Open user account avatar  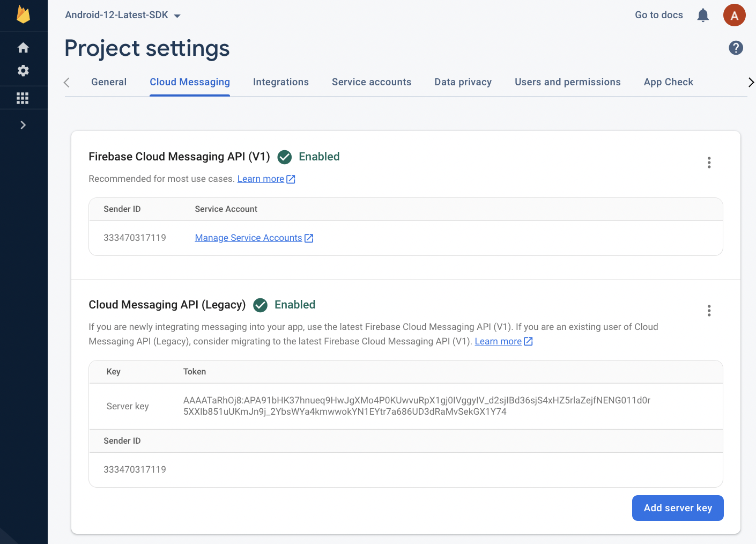tap(735, 15)
